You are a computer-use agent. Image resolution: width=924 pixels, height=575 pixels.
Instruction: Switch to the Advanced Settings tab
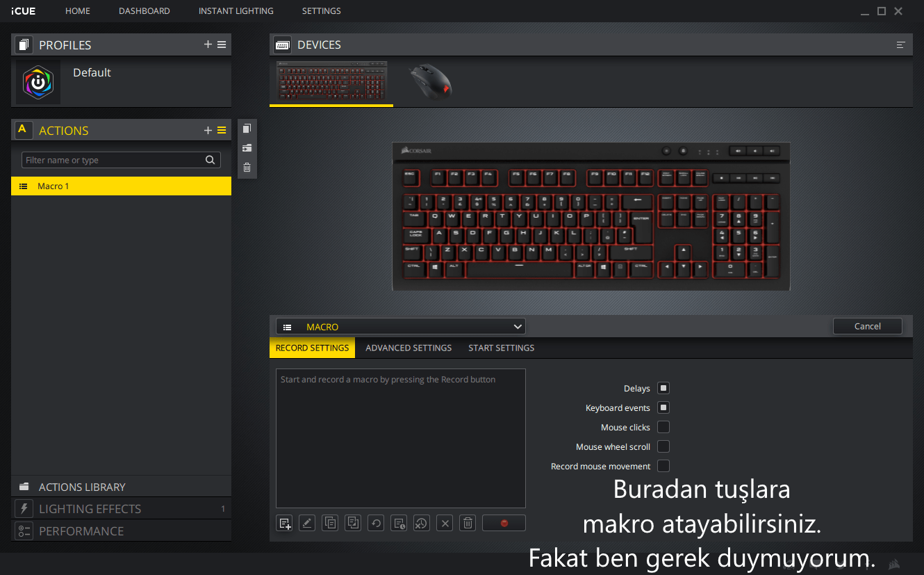[x=409, y=348]
